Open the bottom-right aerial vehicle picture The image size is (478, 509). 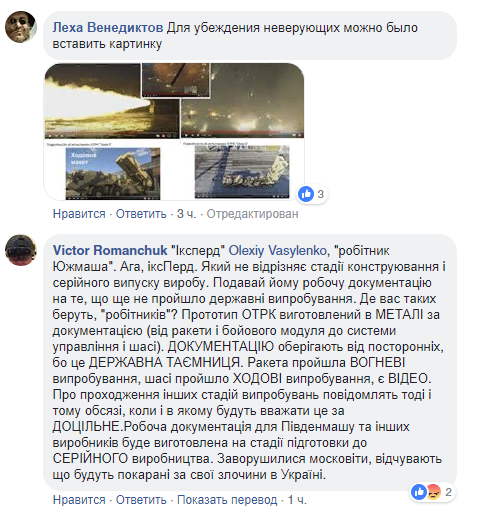point(242,172)
